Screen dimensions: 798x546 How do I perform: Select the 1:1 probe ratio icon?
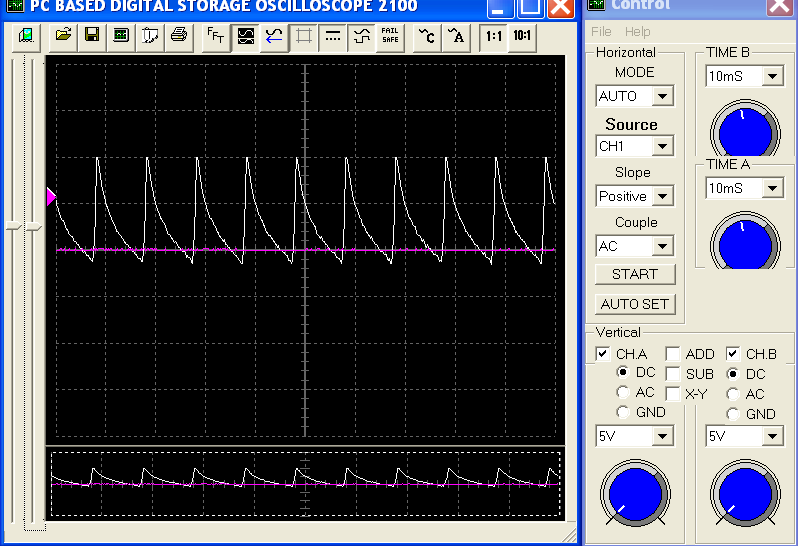[x=493, y=37]
